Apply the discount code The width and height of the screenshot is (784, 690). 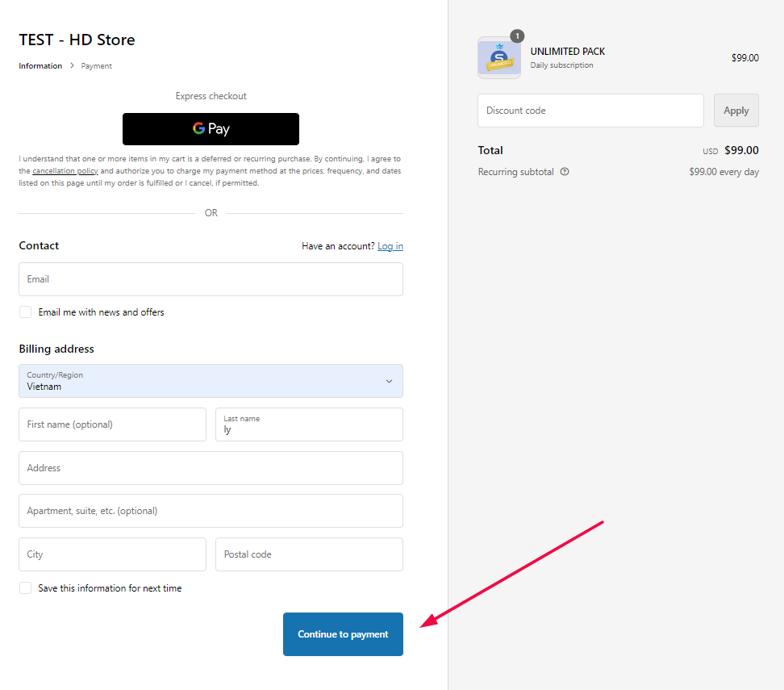click(736, 111)
